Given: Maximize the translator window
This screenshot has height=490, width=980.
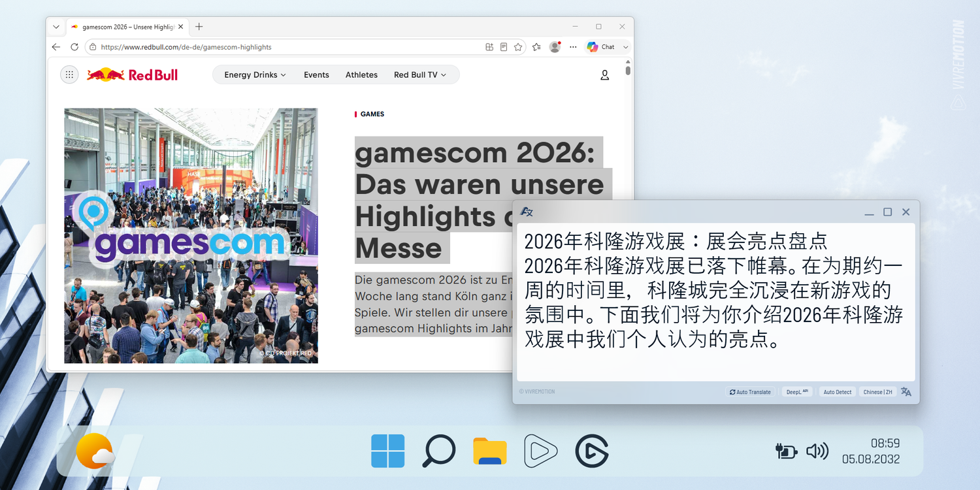Looking at the screenshot, I should coord(887,212).
